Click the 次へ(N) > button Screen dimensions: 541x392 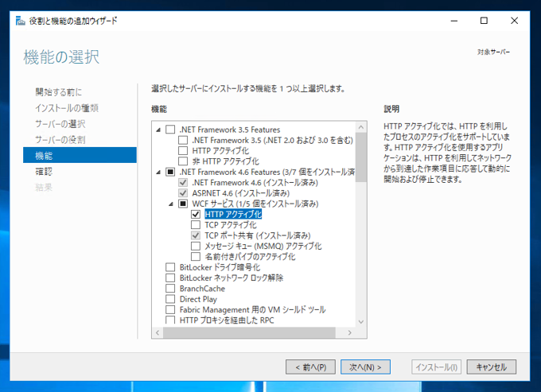(365, 367)
